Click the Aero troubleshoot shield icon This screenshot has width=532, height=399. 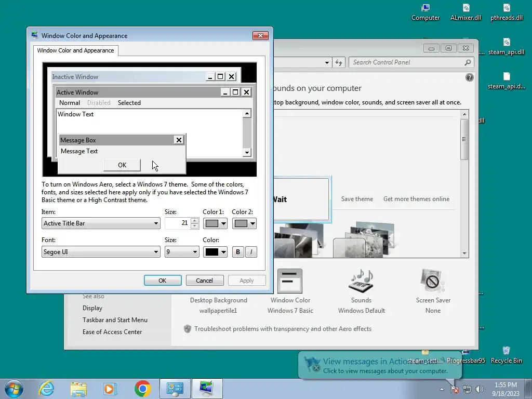click(x=187, y=329)
